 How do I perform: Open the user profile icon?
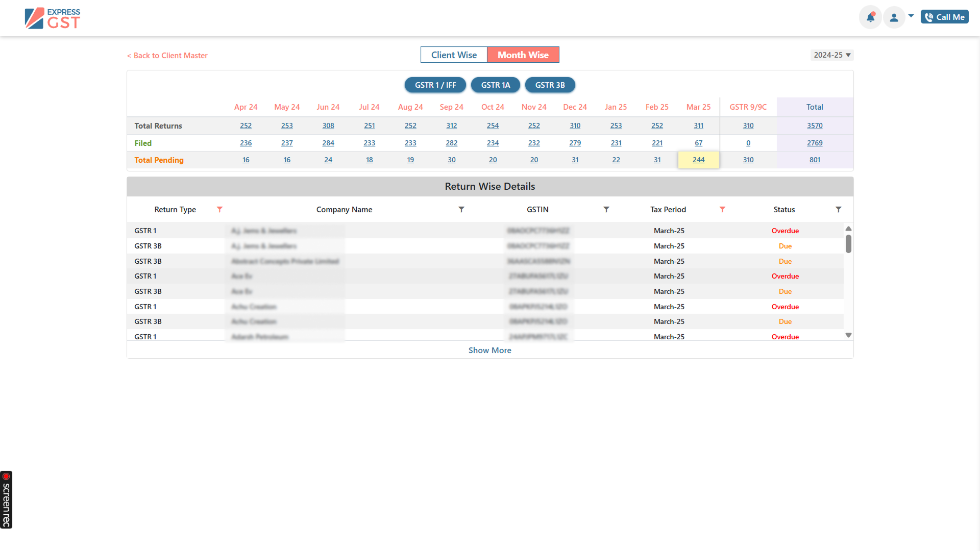[894, 17]
